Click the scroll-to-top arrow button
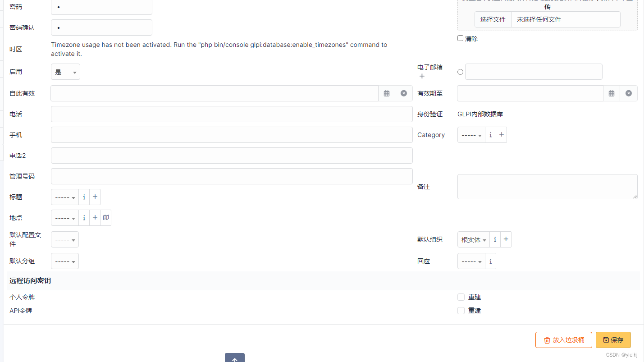The width and height of the screenshot is (644, 362). 235,358
